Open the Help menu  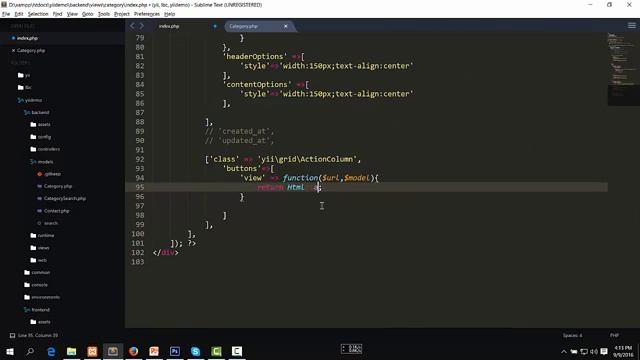(x=169, y=14)
